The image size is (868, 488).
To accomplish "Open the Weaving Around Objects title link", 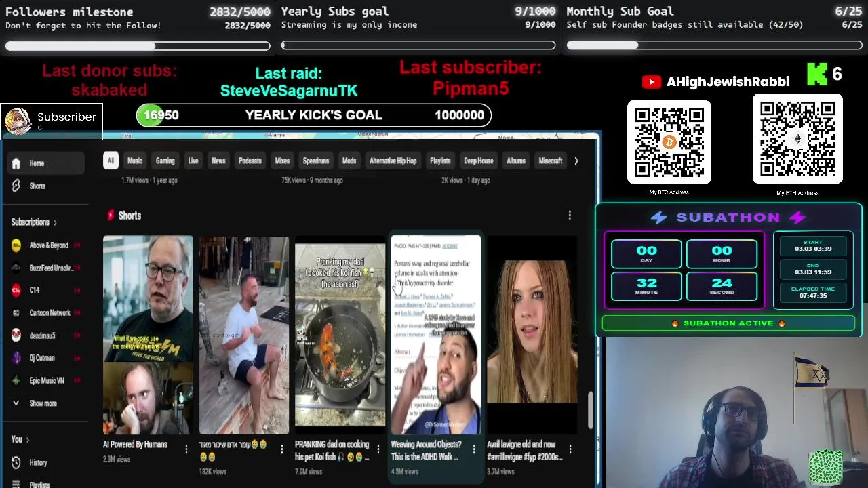I will [427, 451].
